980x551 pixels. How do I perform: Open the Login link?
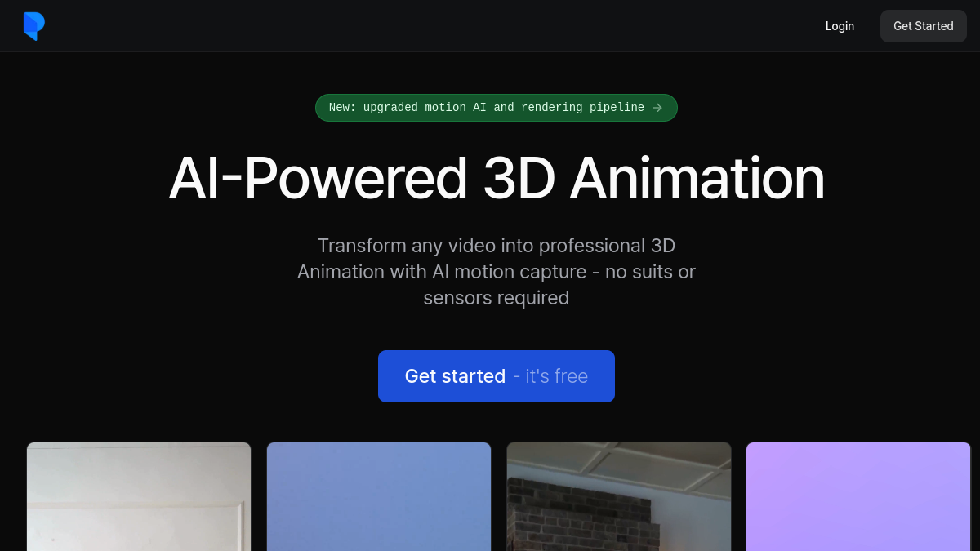tap(840, 26)
